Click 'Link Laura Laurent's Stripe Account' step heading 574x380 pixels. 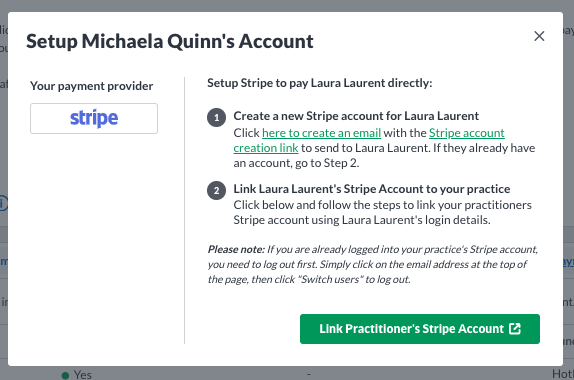click(372, 189)
